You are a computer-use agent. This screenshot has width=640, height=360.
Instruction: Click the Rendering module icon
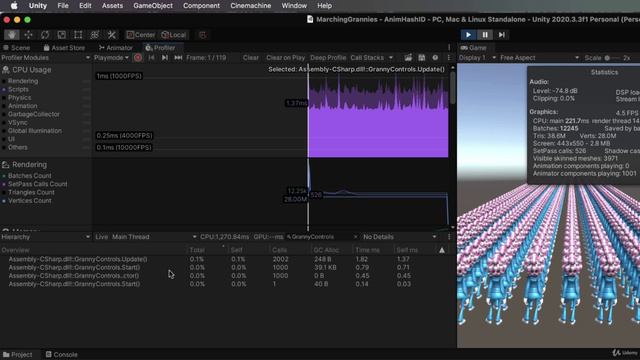coord(6,164)
